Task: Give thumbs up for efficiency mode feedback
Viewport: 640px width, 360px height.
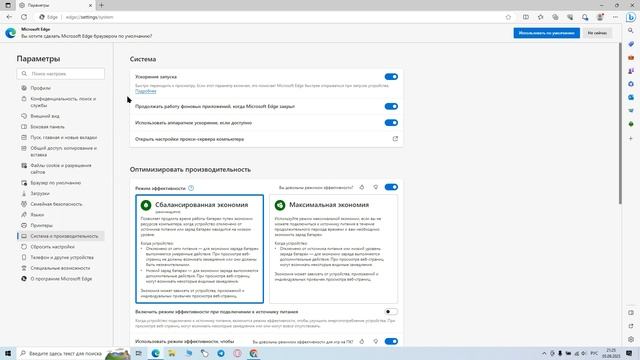Action: coord(362,187)
